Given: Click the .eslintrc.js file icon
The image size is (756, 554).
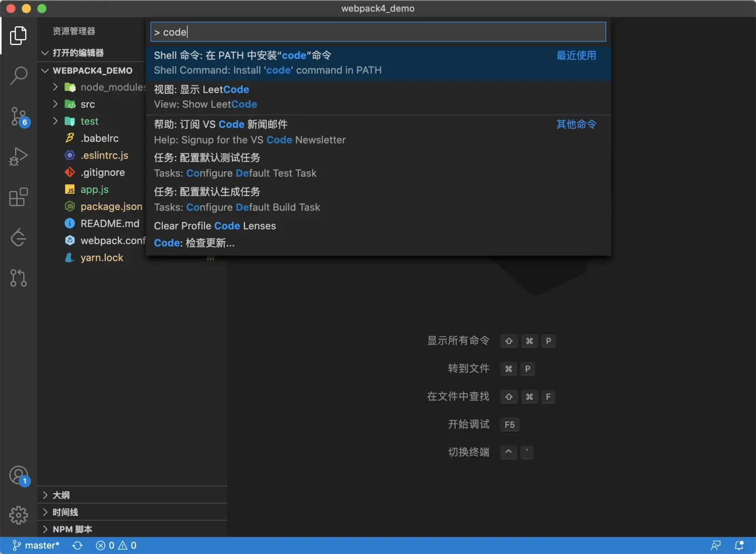Looking at the screenshot, I should pyautogui.click(x=70, y=155).
